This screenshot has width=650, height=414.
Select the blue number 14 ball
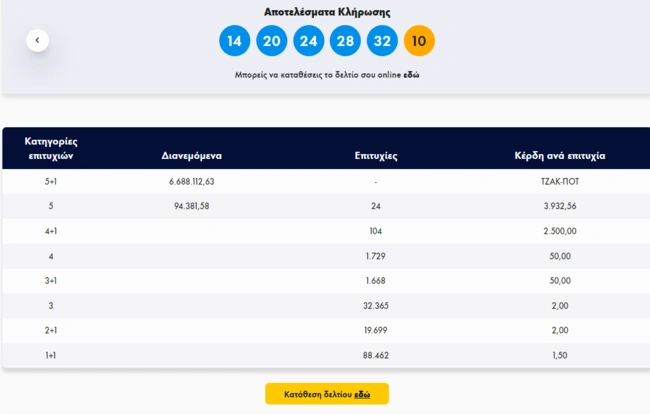coord(234,41)
